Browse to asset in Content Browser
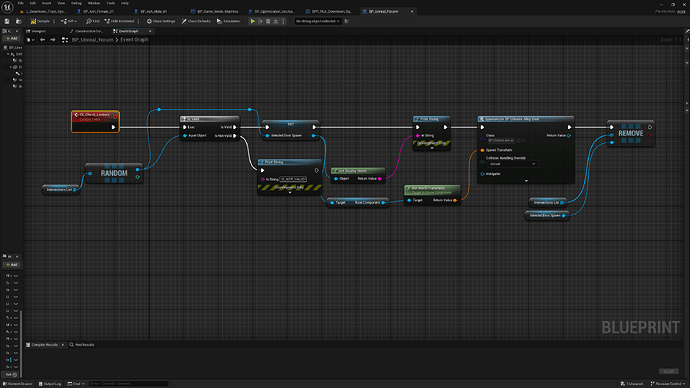This screenshot has height=388, width=690. pyautogui.click(x=18, y=21)
